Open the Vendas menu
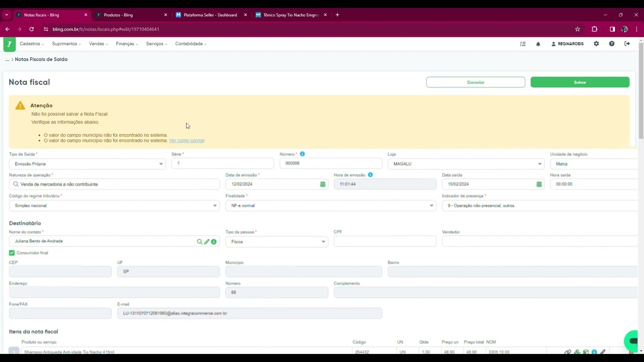Image resolution: width=644 pixels, height=362 pixels. (98, 44)
